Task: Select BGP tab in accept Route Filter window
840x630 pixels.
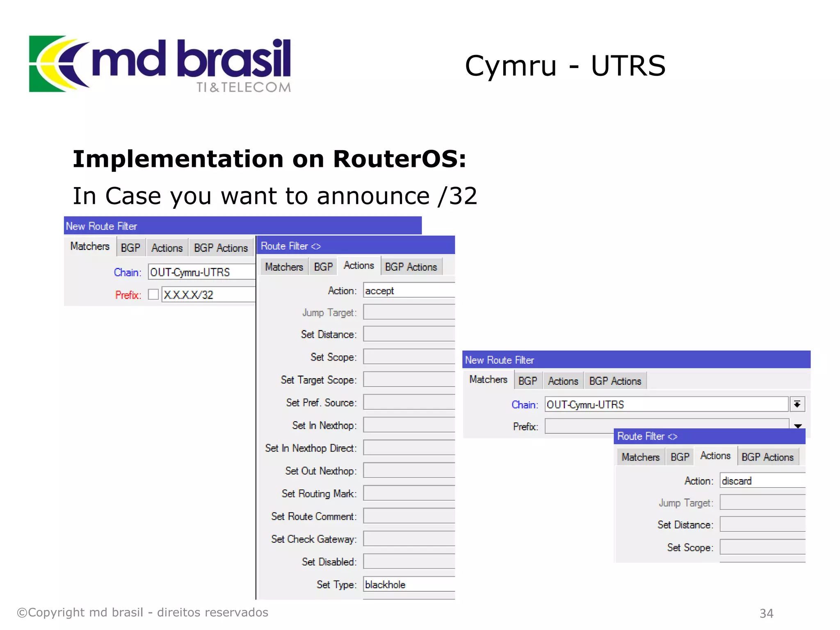Action: (x=323, y=267)
